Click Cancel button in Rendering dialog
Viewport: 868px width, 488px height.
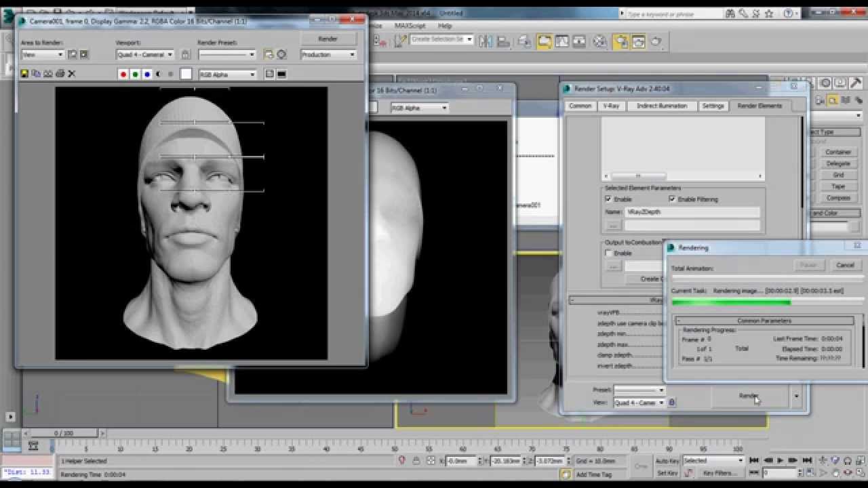845,265
